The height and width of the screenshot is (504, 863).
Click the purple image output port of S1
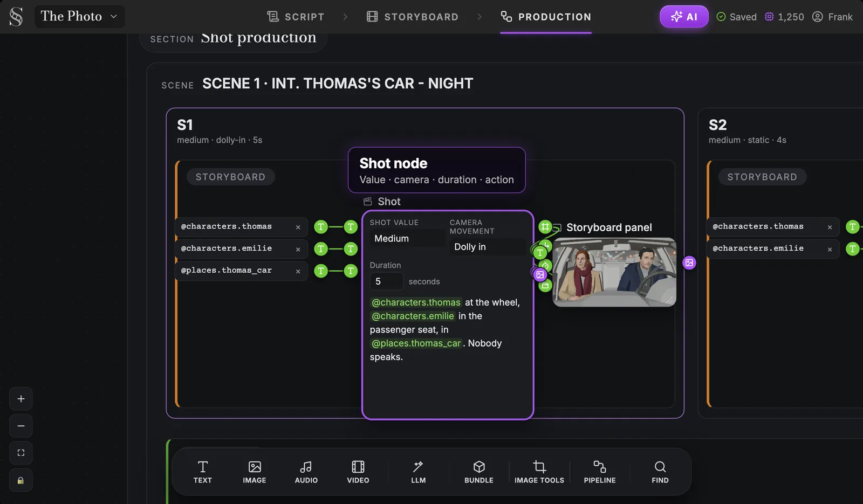tap(689, 263)
